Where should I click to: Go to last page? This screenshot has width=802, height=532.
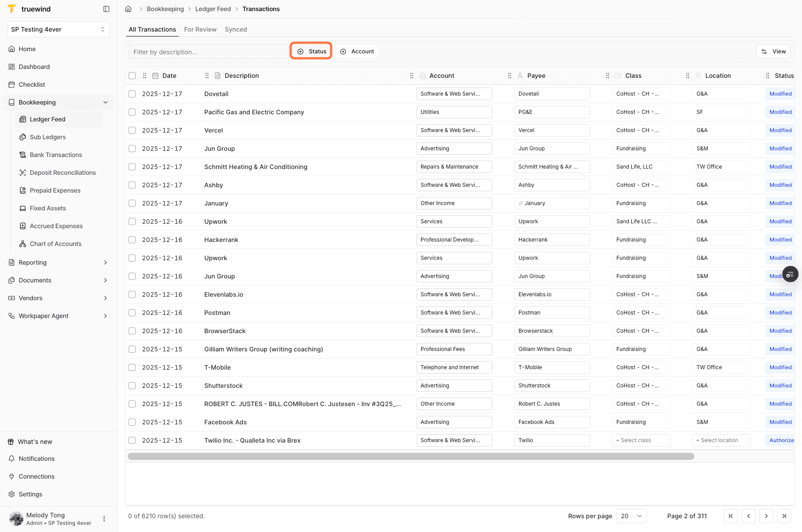(784, 516)
